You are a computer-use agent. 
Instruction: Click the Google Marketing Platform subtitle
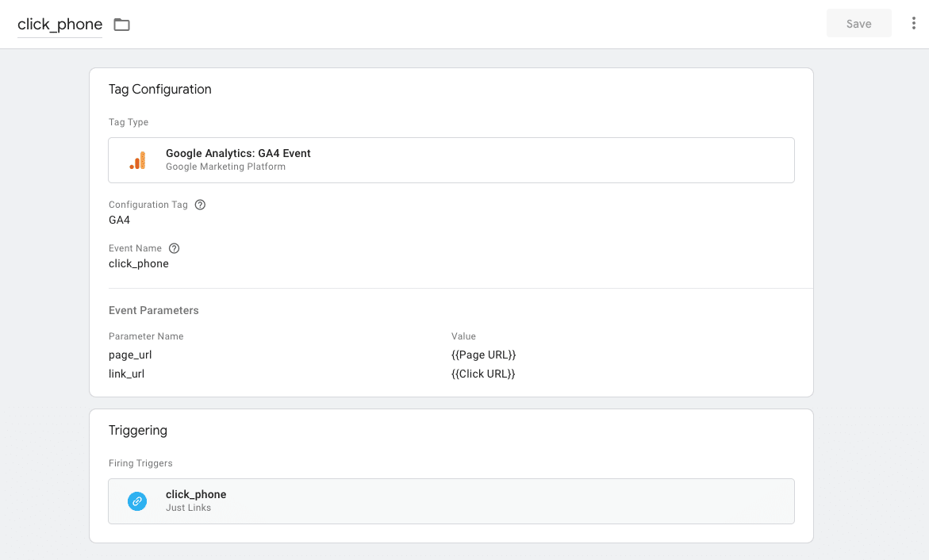tap(225, 167)
